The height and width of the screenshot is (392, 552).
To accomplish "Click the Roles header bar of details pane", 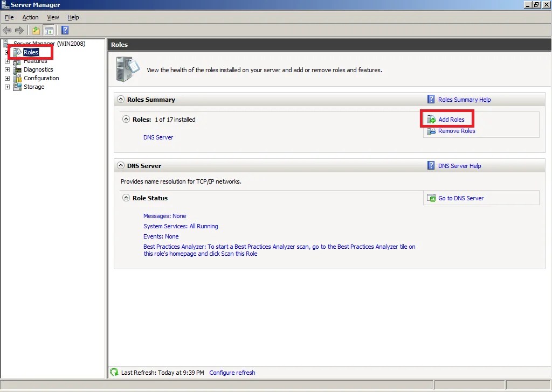I will [x=329, y=45].
